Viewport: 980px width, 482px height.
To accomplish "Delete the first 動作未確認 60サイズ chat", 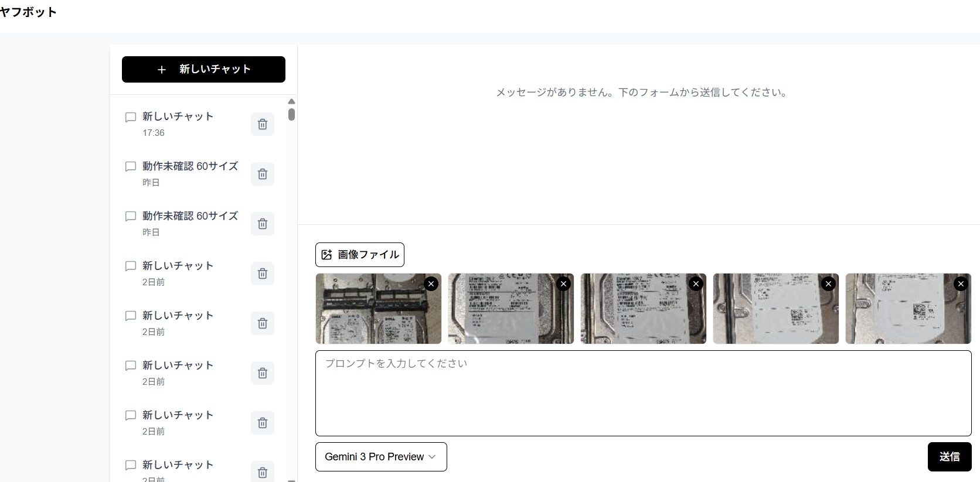I will (x=263, y=174).
